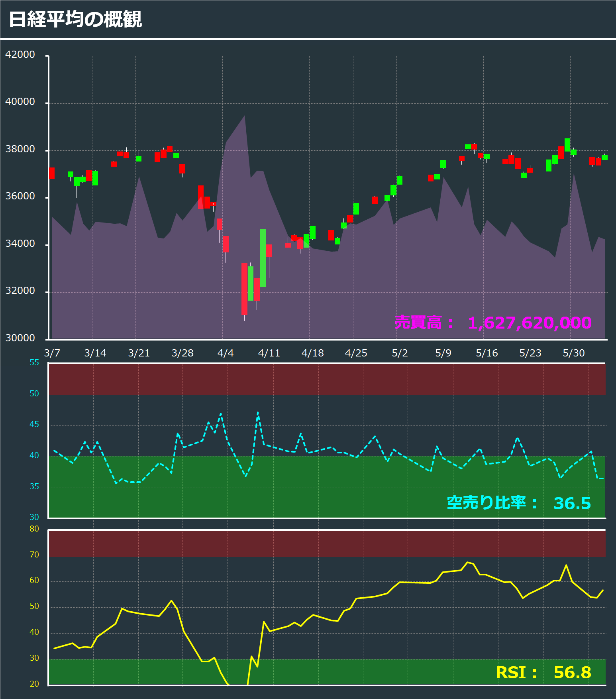Select the 3/28 date label

pyautogui.click(x=182, y=353)
